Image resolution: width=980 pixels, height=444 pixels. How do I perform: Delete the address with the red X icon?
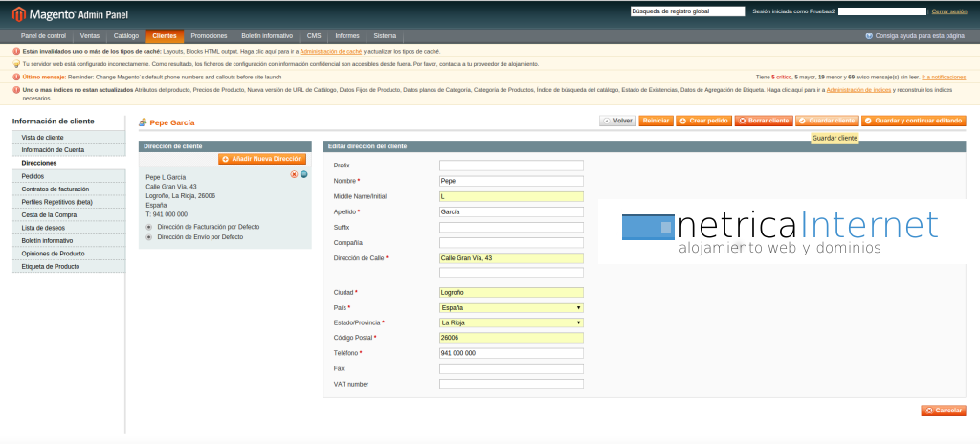click(294, 174)
